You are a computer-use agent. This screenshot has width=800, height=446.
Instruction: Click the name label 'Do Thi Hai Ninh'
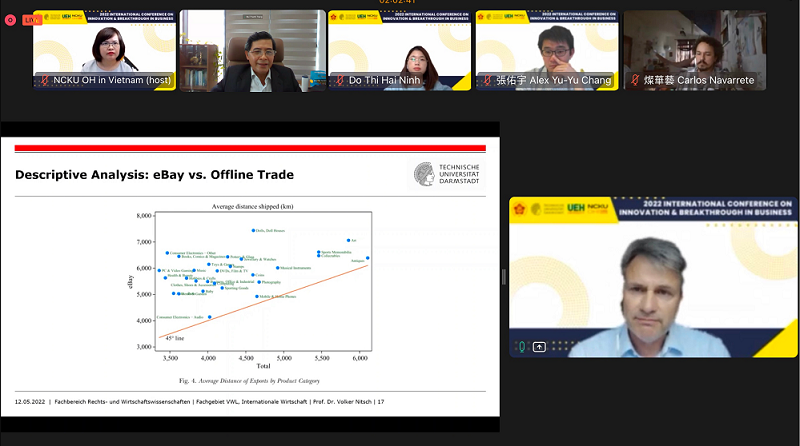pyautogui.click(x=384, y=80)
